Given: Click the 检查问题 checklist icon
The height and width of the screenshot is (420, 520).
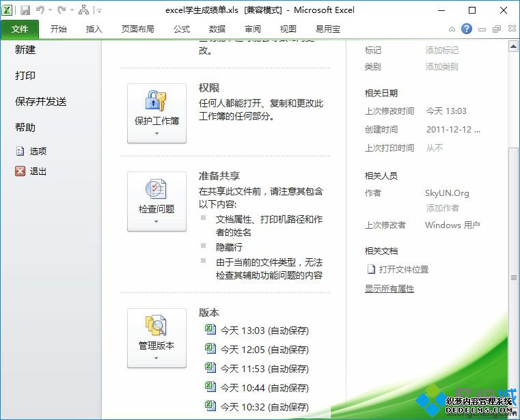Looking at the screenshot, I should [156, 189].
